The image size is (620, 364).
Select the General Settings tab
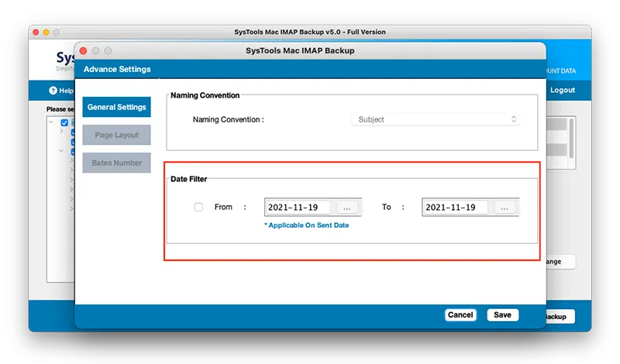(x=117, y=107)
